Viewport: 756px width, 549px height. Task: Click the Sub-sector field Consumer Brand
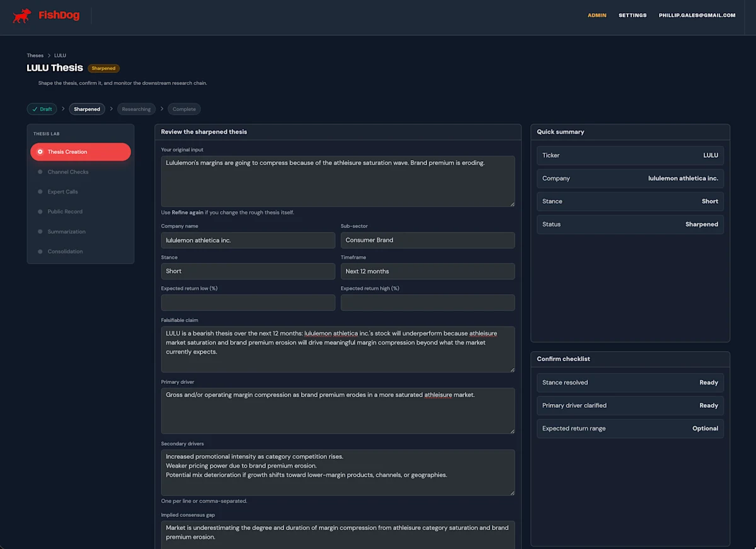[428, 240]
